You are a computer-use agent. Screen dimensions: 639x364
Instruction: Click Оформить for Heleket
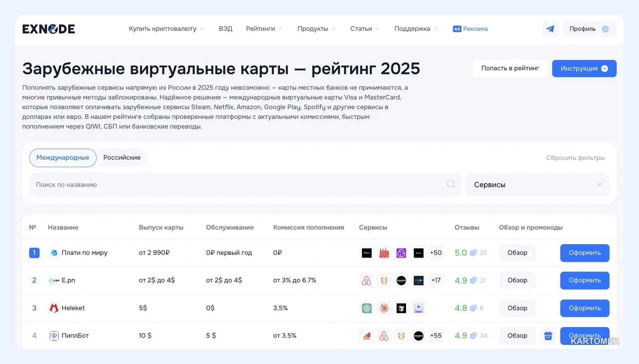click(585, 308)
